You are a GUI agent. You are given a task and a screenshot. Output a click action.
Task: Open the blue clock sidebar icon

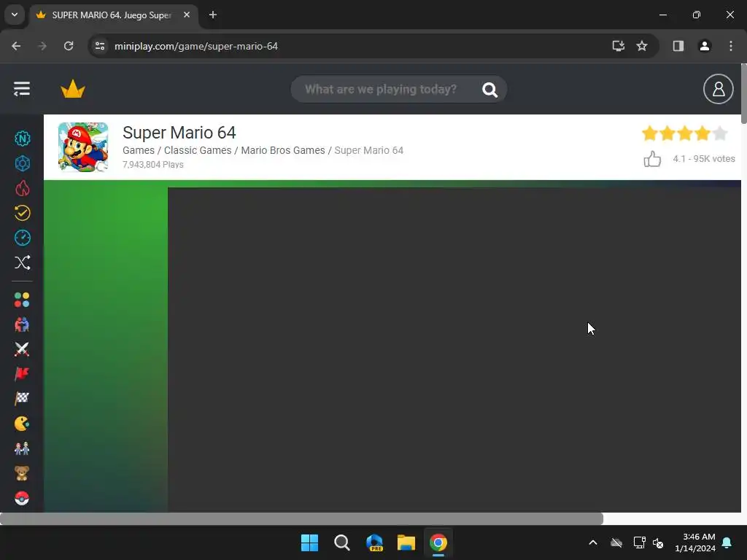pyautogui.click(x=22, y=238)
